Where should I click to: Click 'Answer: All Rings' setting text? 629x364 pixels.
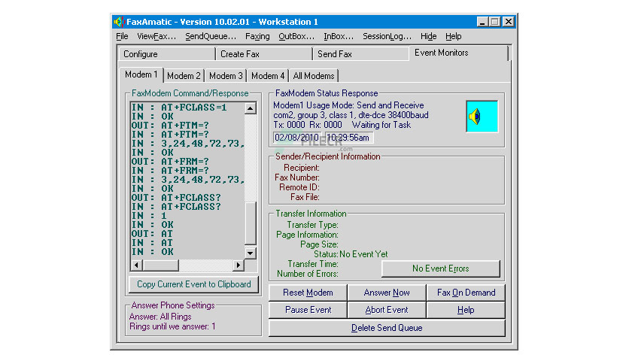(160, 317)
